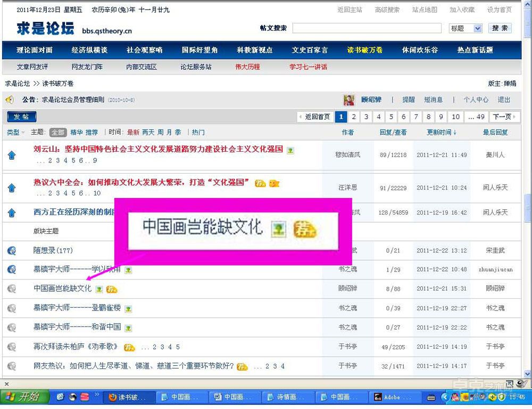
Task: Open 伟大历程 sub-navigation item
Action: pos(247,67)
